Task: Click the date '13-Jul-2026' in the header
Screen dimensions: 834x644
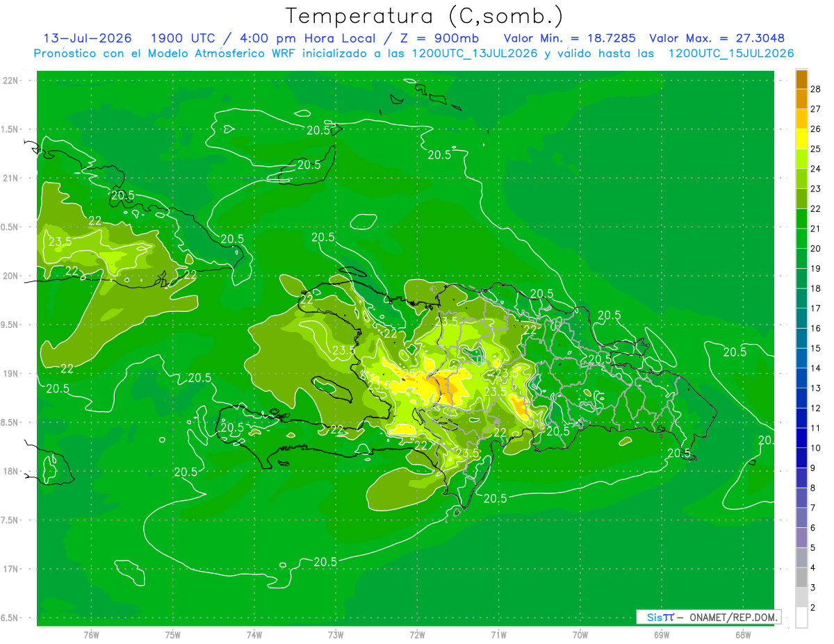Action: [88, 38]
